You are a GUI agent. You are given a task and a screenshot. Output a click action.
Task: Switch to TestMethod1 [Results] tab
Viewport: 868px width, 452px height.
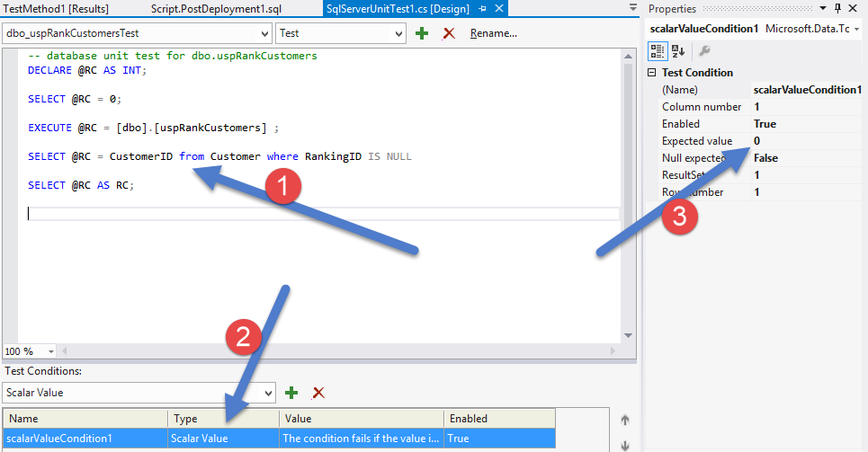(x=56, y=9)
